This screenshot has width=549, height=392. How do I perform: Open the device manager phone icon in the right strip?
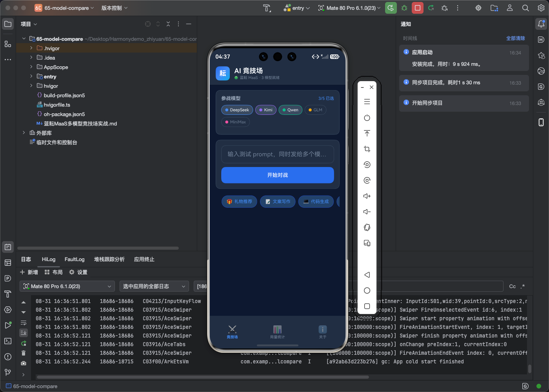[541, 122]
